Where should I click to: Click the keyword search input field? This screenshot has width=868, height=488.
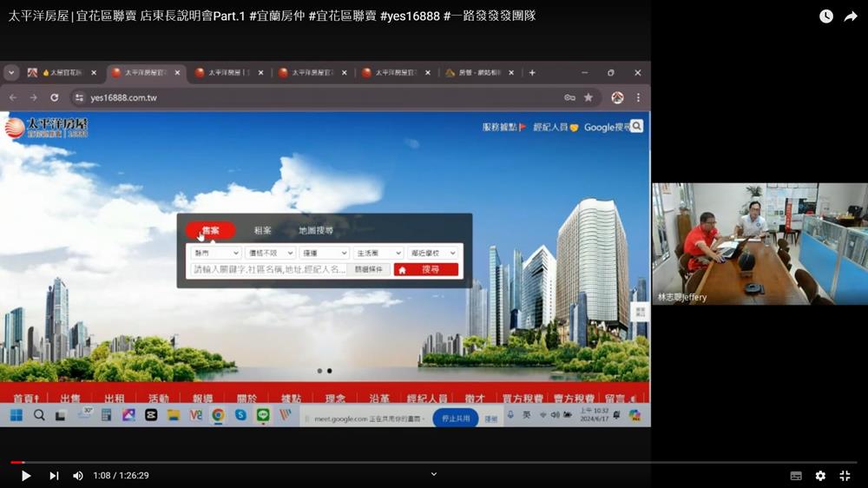click(x=269, y=270)
